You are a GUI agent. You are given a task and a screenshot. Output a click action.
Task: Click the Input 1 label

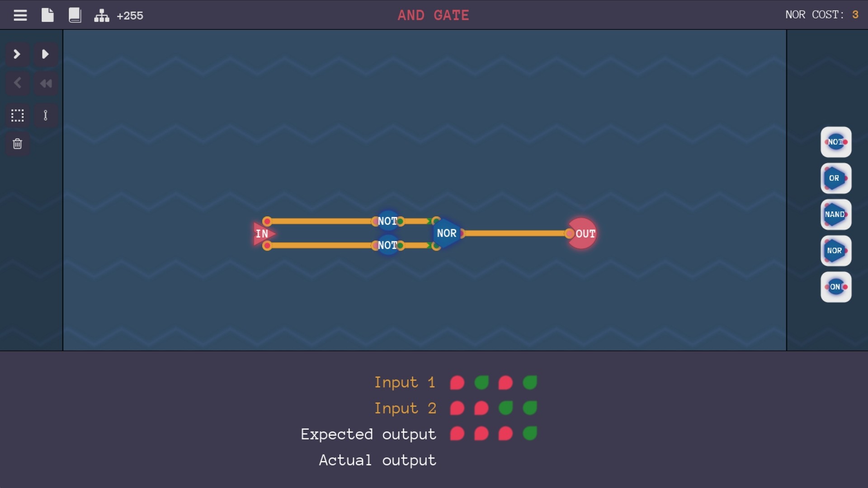pos(405,383)
